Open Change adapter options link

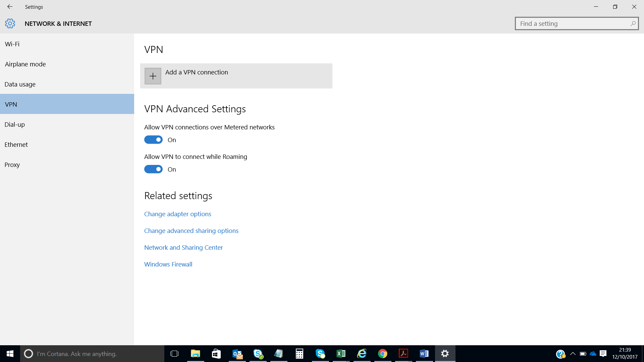(x=178, y=214)
